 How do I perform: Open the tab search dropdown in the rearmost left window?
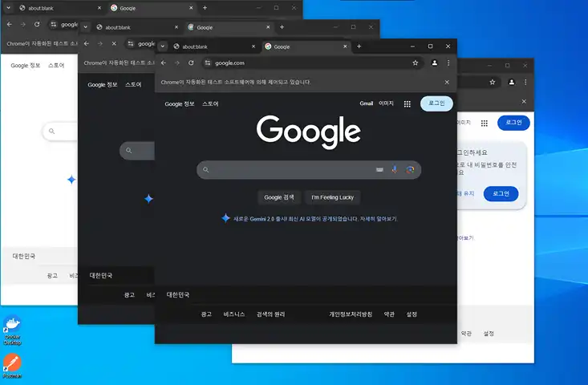pyautogui.click(x=8, y=7)
